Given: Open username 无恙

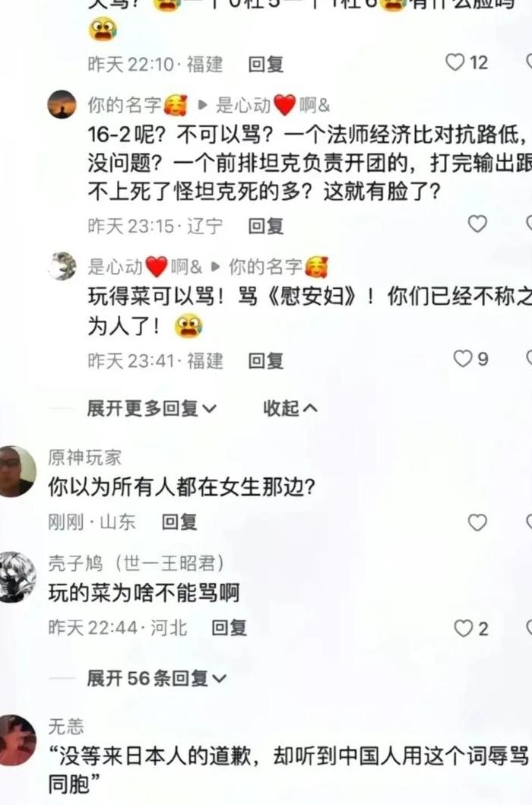Looking at the screenshot, I should click(x=65, y=726).
